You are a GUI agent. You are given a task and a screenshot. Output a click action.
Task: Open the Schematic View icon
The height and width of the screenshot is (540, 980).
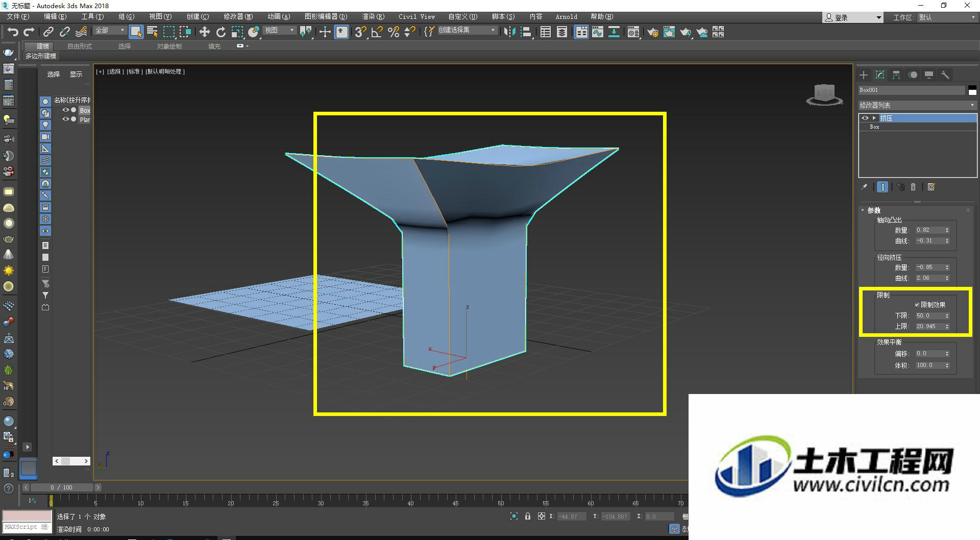tap(614, 32)
